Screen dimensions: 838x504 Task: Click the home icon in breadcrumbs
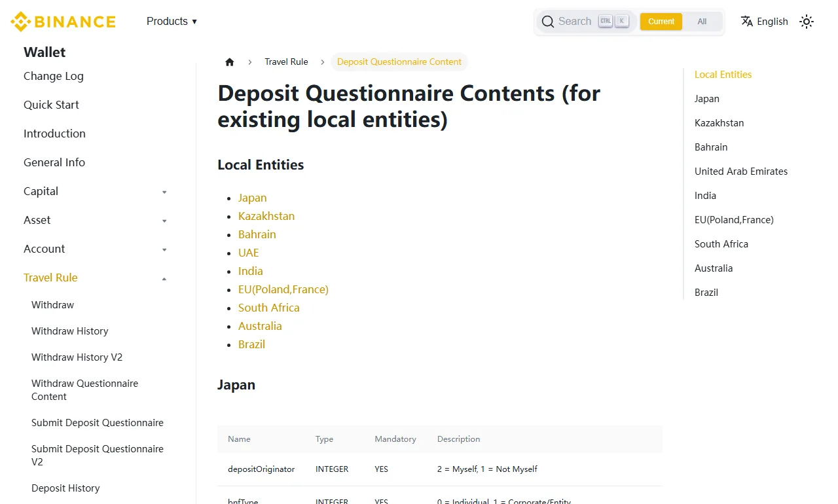pyautogui.click(x=230, y=62)
